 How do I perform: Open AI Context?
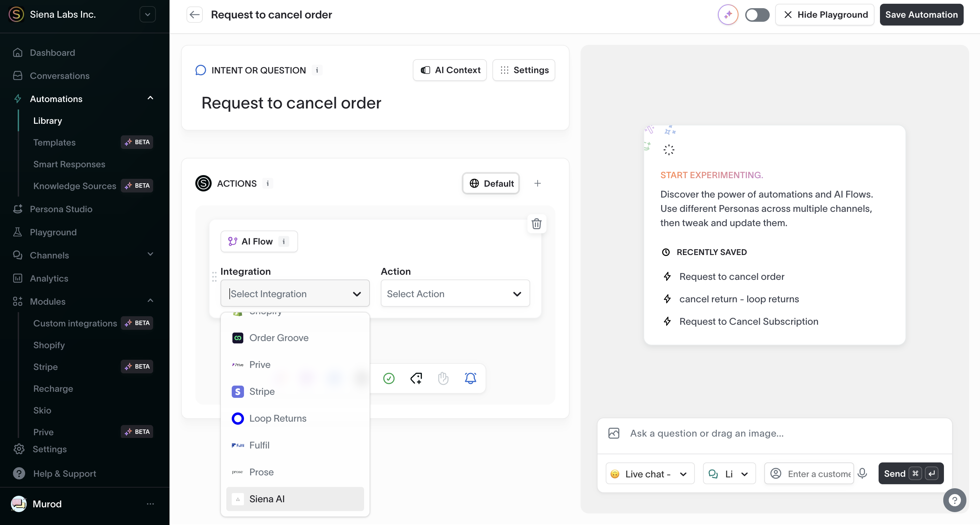coord(450,70)
